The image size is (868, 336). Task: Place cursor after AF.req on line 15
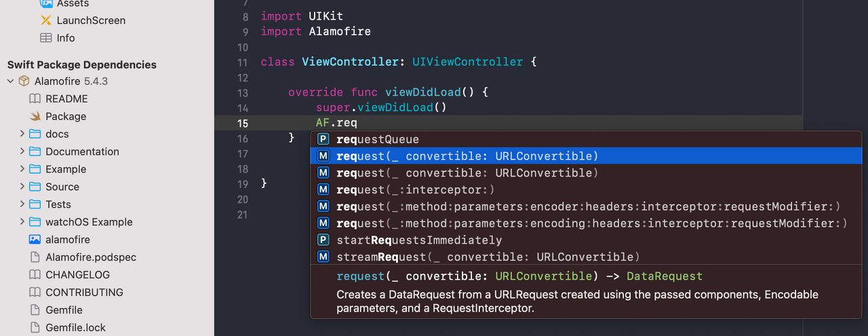click(x=357, y=123)
